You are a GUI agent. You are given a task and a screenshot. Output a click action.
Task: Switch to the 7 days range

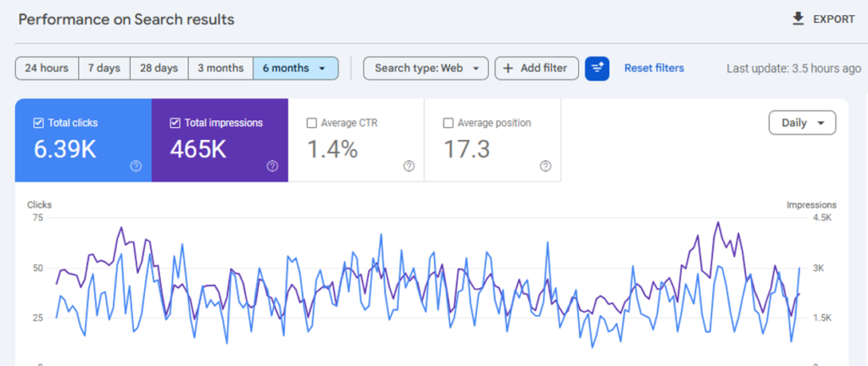point(104,69)
